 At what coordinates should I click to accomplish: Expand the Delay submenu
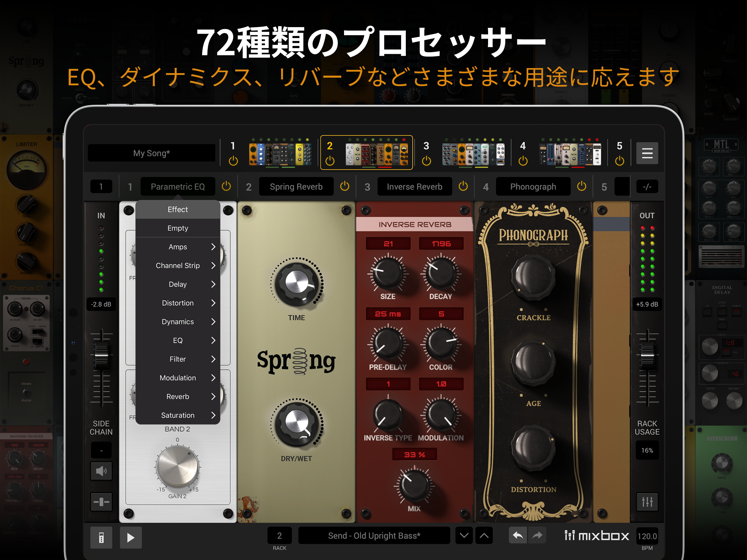click(x=178, y=284)
